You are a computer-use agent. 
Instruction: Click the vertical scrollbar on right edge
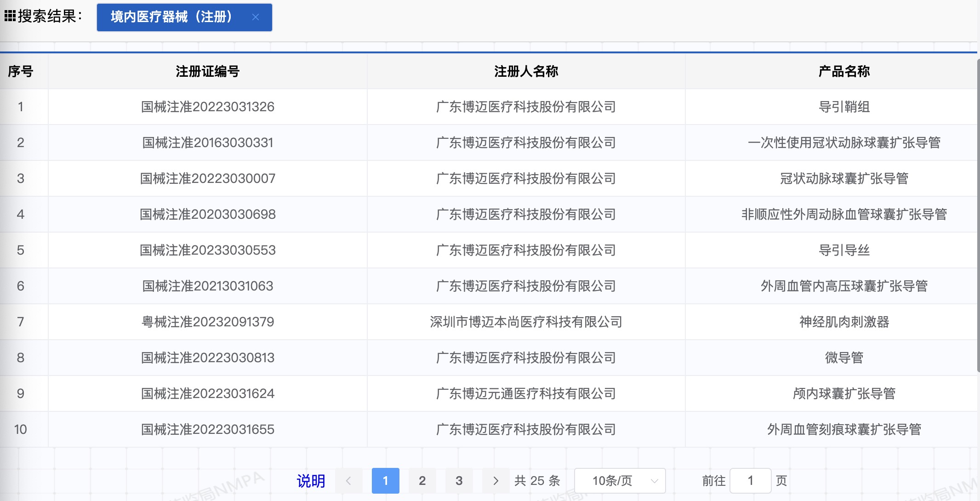[x=978, y=216]
